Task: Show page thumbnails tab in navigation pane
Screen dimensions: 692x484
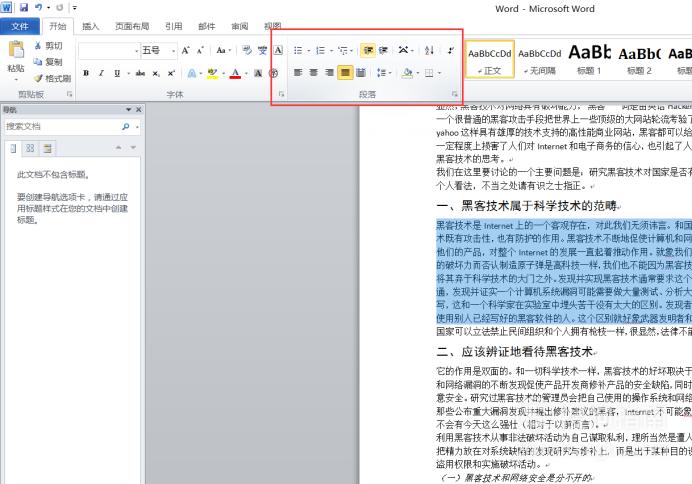Action: pos(30,148)
